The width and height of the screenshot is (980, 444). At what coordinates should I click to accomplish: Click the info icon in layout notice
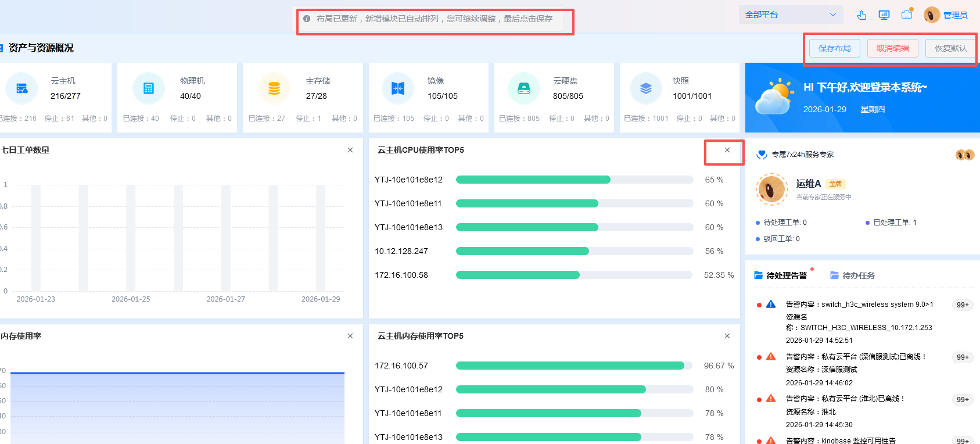click(307, 19)
